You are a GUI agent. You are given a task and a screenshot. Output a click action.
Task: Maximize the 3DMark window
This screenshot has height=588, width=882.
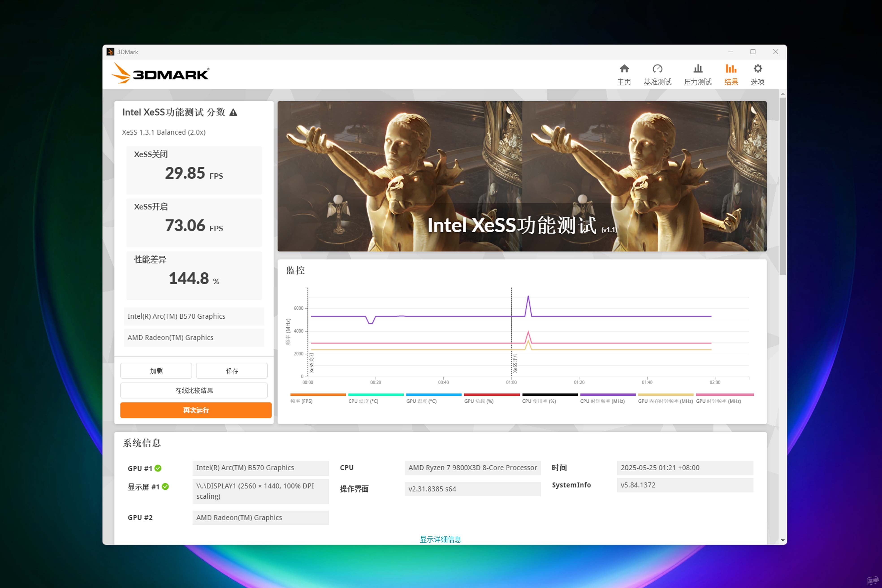pos(753,52)
